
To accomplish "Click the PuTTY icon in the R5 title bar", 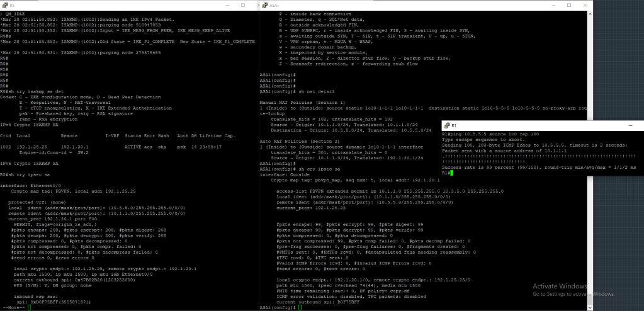I will (4, 5).
